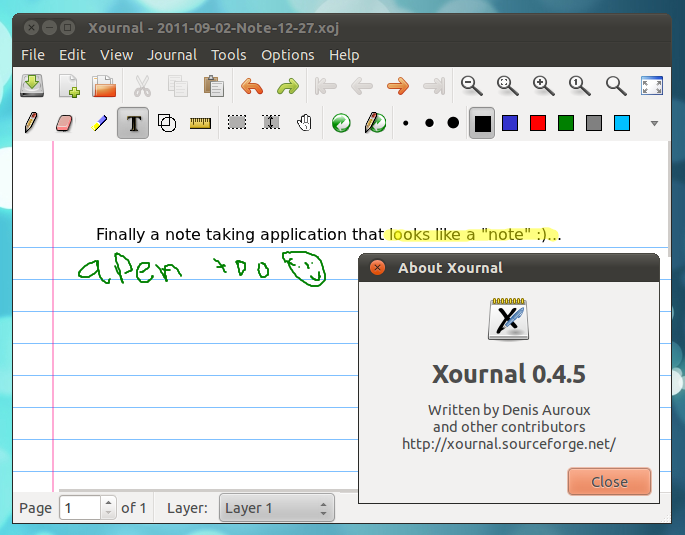Open the Journal menu
This screenshot has height=535, width=685.
tap(172, 55)
